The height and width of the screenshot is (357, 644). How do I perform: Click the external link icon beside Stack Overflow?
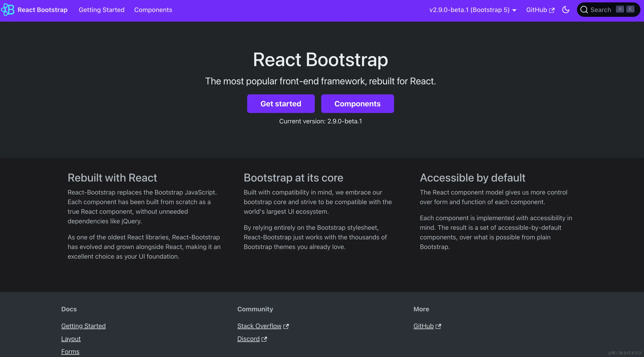[286, 326]
